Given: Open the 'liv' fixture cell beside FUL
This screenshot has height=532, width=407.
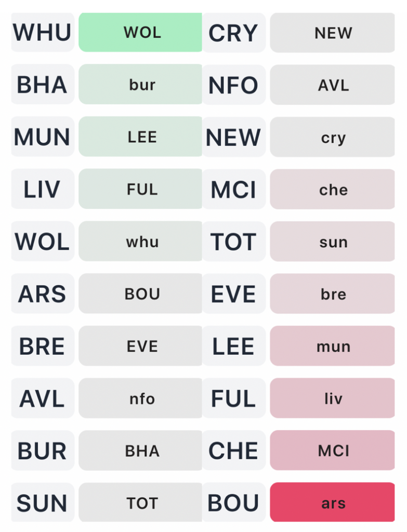Looking at the screenshot, I should point(332,398).
